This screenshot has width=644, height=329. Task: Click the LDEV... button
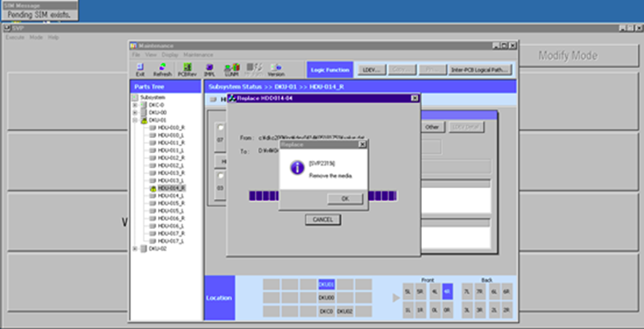pyautogui.click(x=372, y=69)
